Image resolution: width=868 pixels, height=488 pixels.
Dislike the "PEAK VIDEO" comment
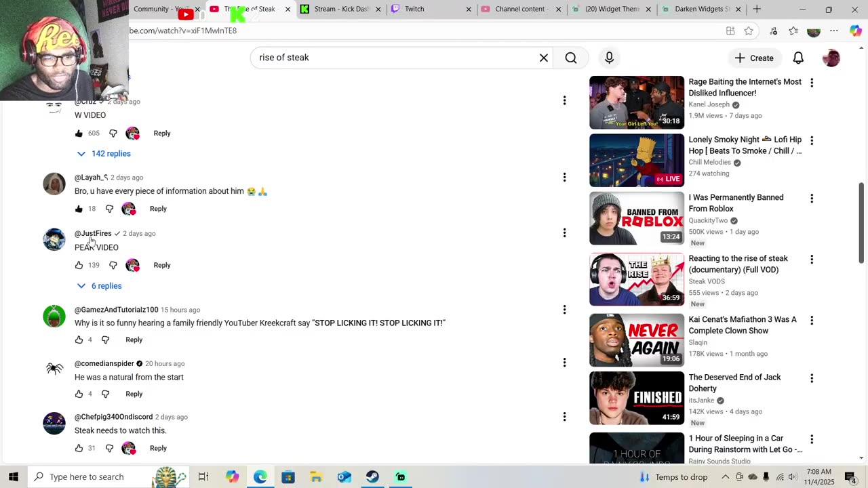[113, 265]
